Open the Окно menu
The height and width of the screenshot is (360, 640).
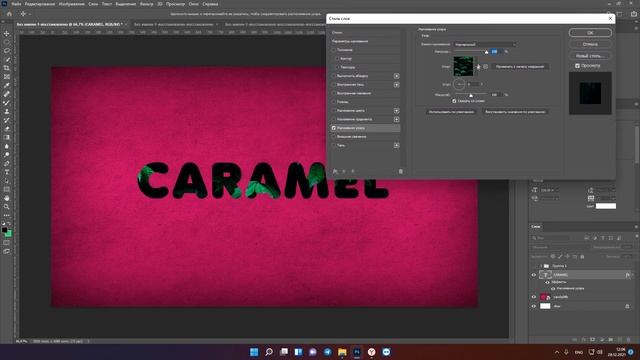coord(193,4)
